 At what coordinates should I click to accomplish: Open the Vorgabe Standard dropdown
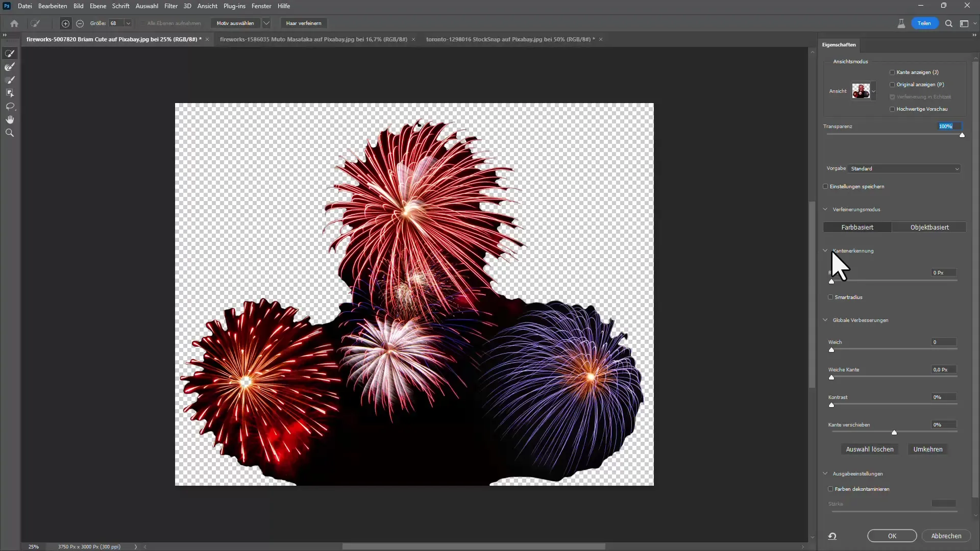904,169
